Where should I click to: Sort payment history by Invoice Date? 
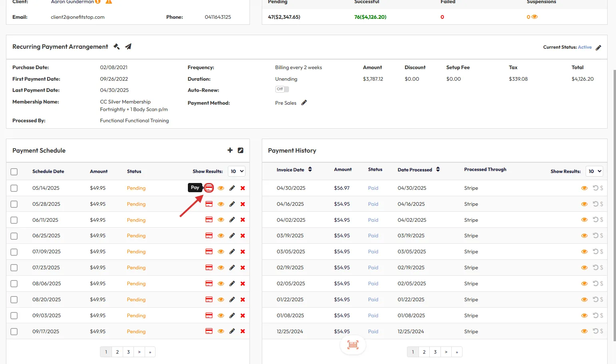coord(310,169)
